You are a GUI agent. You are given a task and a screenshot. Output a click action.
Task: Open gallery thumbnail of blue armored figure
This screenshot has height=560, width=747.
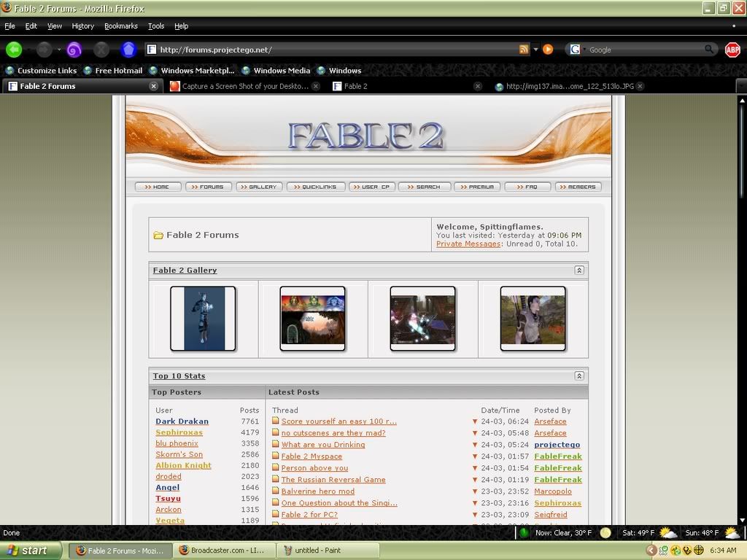coord(203,319)
